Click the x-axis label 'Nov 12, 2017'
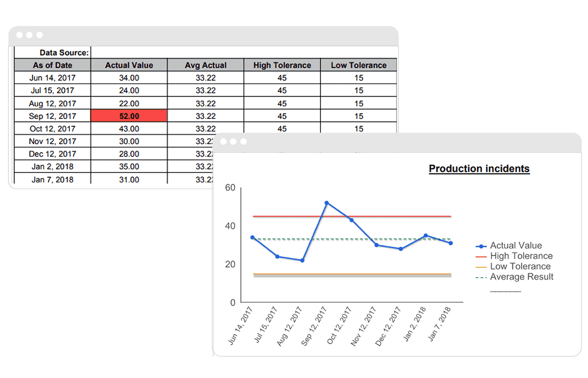 (363, 326)
